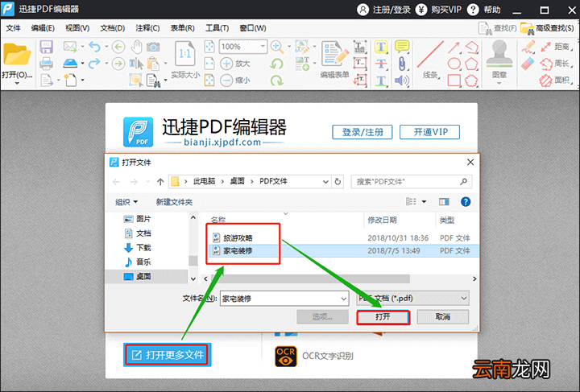Select the underline text tool

pyautogui.click(x=381, y=80)
